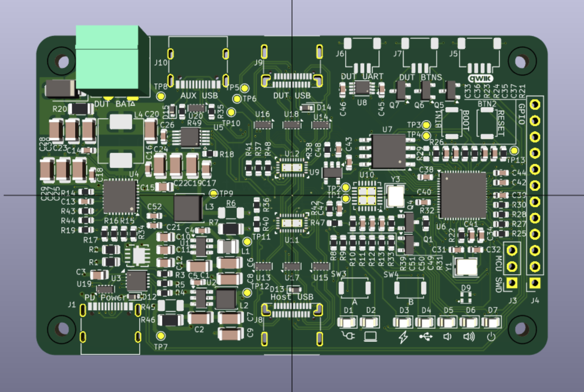This screenshot has width=584, height=392.
Task: Click the "DUT USB" silkscreen label
Action: click(x=292, y=95)
